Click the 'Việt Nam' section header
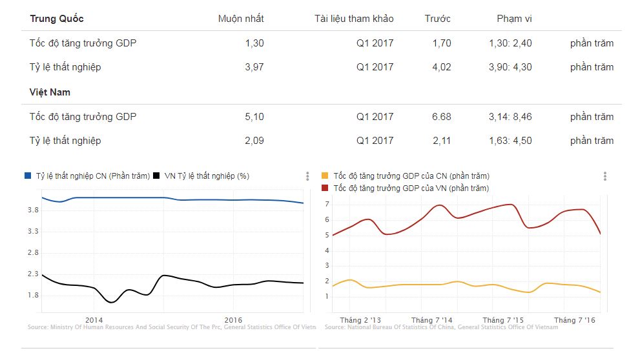This screenshot has height=364, width=640. tap(50, 92)
